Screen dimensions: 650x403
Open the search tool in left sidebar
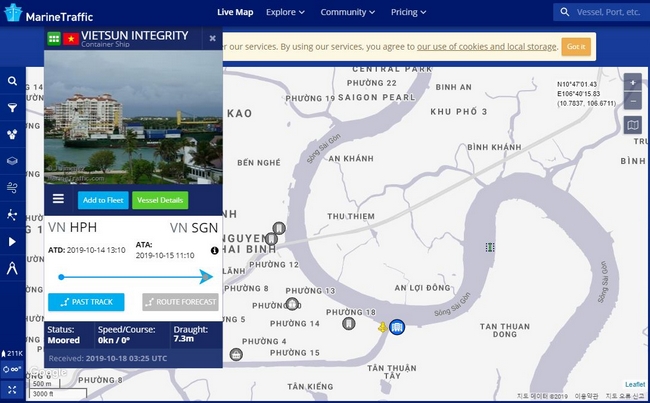pos(12,81)
